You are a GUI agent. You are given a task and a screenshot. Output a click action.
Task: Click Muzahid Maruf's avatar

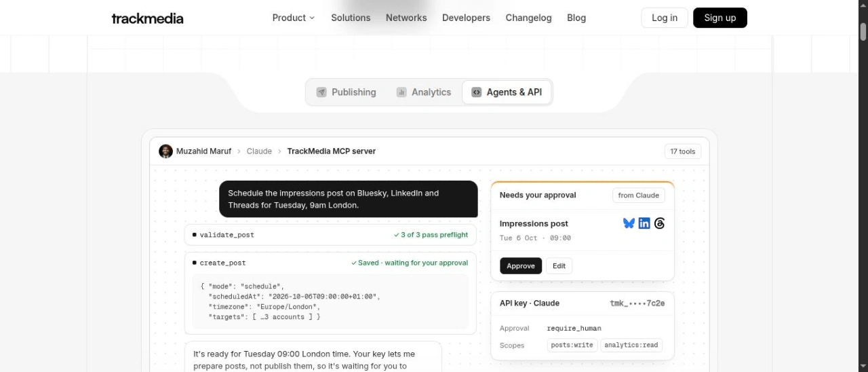[165, 151]
